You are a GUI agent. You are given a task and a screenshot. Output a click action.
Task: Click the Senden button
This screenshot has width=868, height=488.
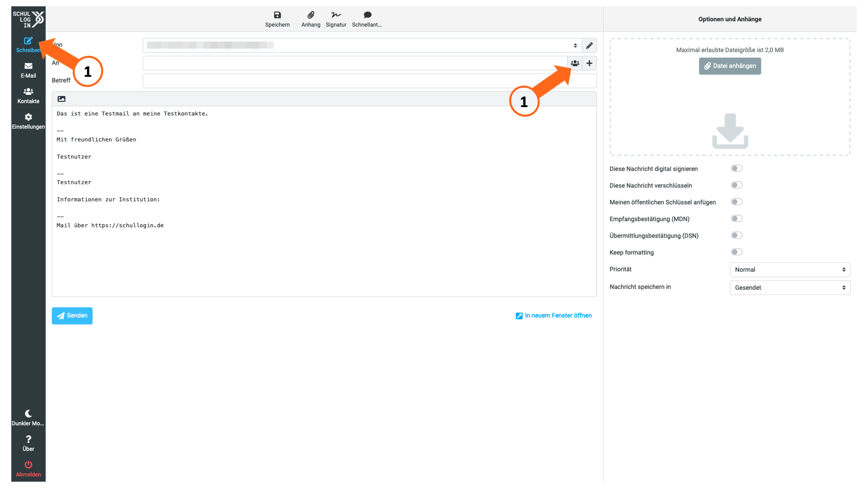point(72,316)
